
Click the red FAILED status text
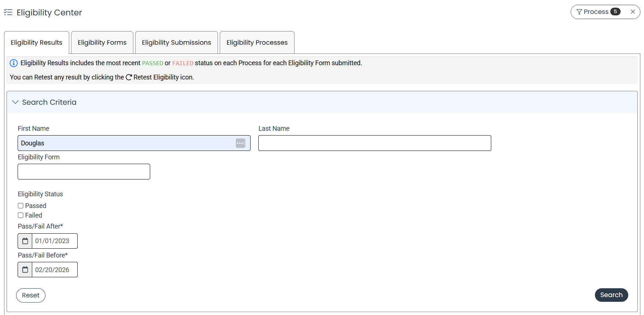[x=183, y=63]
